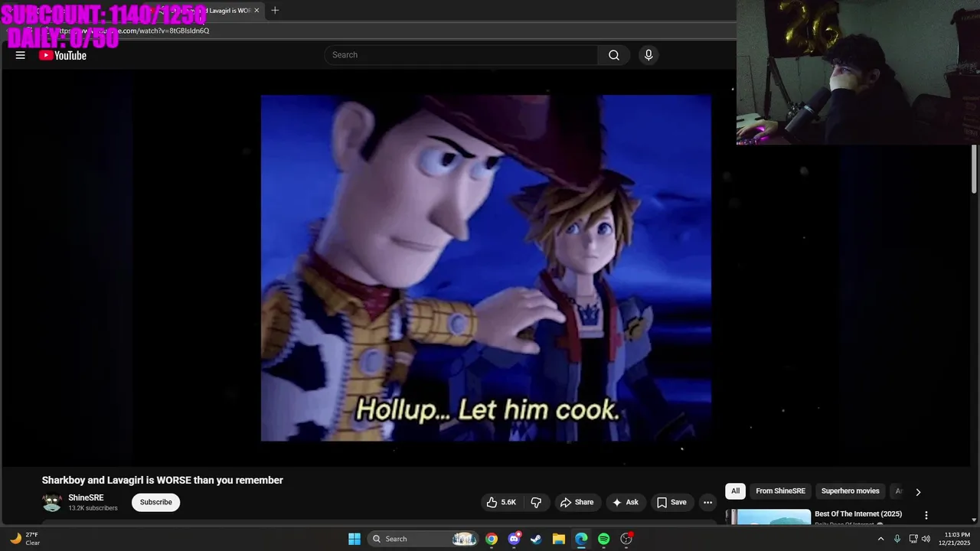Click the magnifier search button

click(x=614, y=55)
